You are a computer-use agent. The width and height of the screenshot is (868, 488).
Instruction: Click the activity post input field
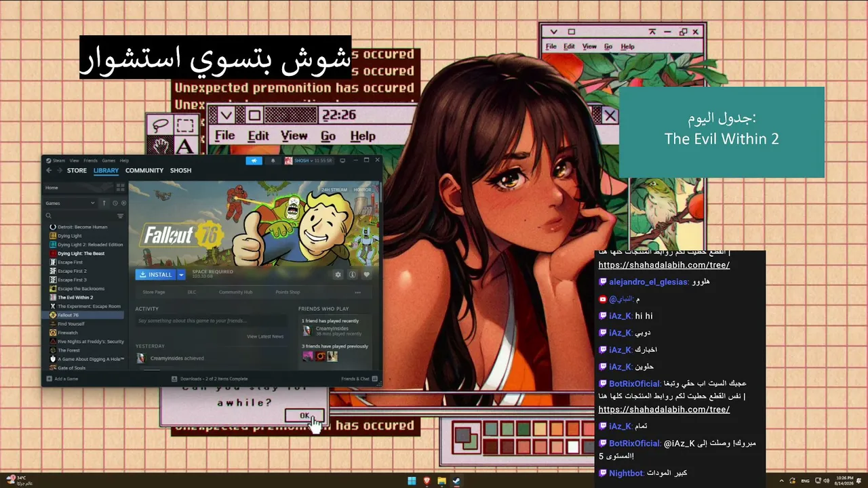211,321
